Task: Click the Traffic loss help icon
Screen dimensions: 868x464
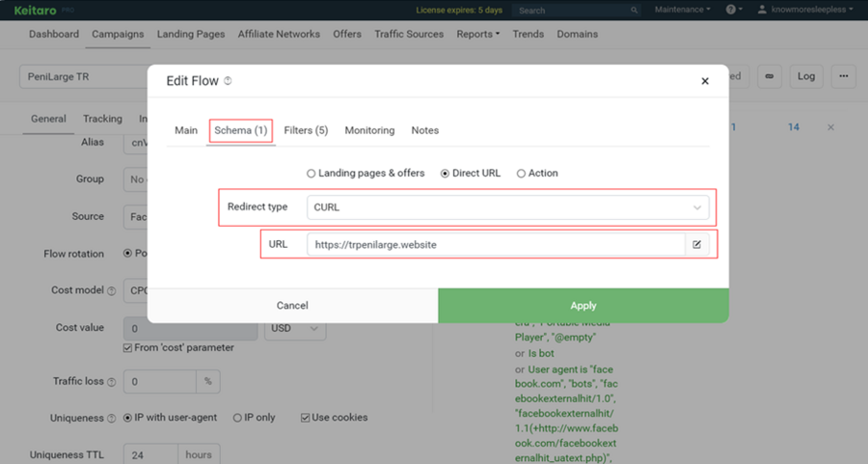Action: [111, 382]
